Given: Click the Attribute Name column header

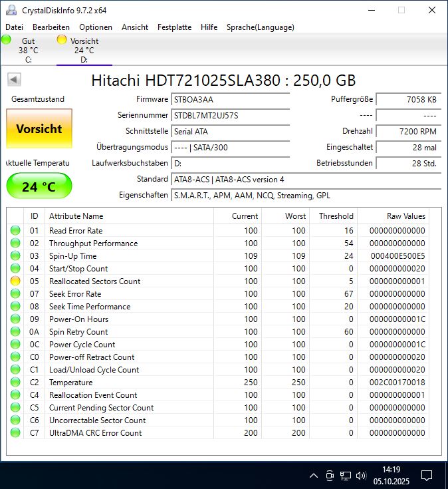Looking at the screenshot, I should (130, 216).
